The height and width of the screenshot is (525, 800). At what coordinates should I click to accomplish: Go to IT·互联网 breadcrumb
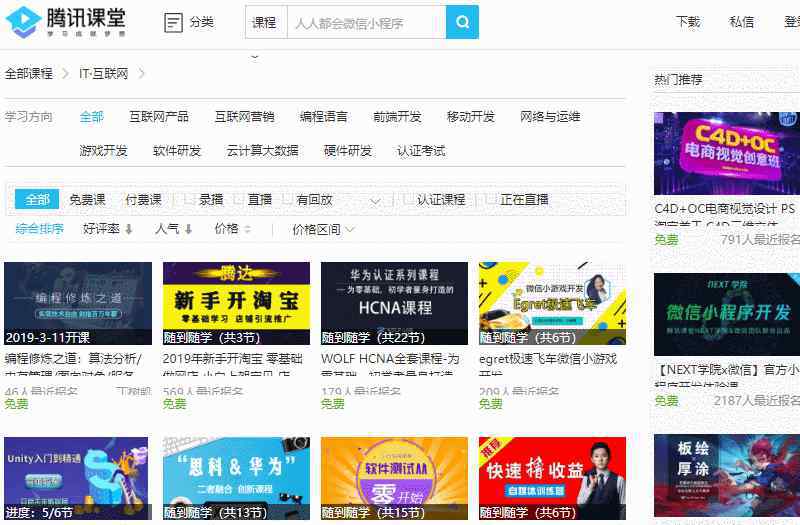[104, 73]
